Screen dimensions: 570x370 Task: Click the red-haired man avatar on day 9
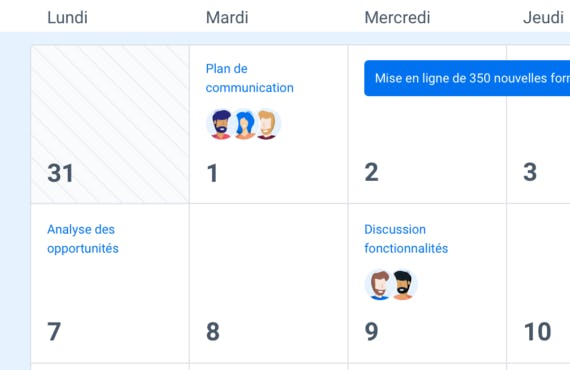pos(378,285)
